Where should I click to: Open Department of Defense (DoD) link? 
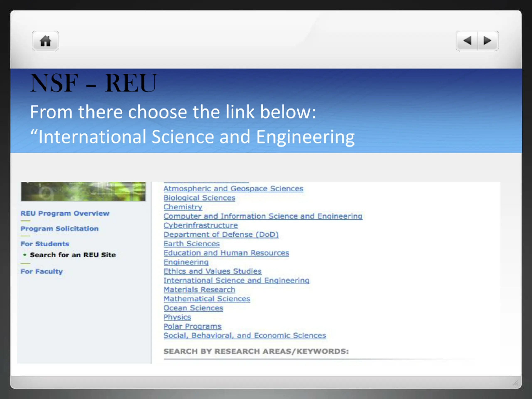point(221,234)
